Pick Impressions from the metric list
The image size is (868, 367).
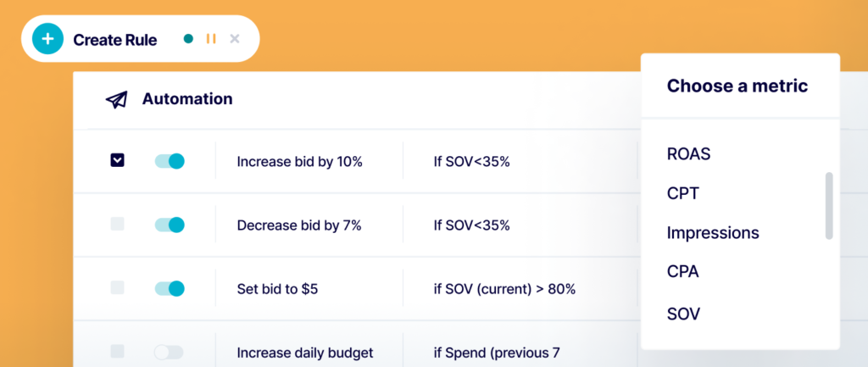coord(713,232)
